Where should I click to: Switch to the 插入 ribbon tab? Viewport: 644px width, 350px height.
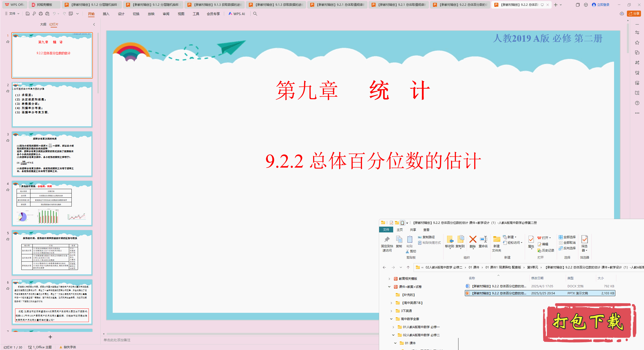click(106, 14)
